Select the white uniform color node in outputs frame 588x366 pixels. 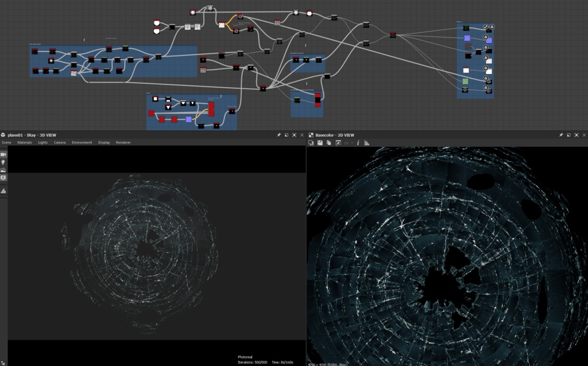point(466,70)
